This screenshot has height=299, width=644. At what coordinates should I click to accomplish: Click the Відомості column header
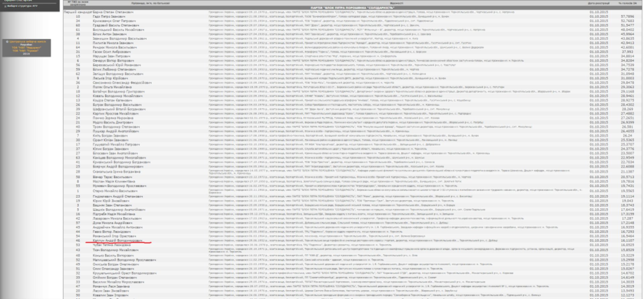[396, 3]
